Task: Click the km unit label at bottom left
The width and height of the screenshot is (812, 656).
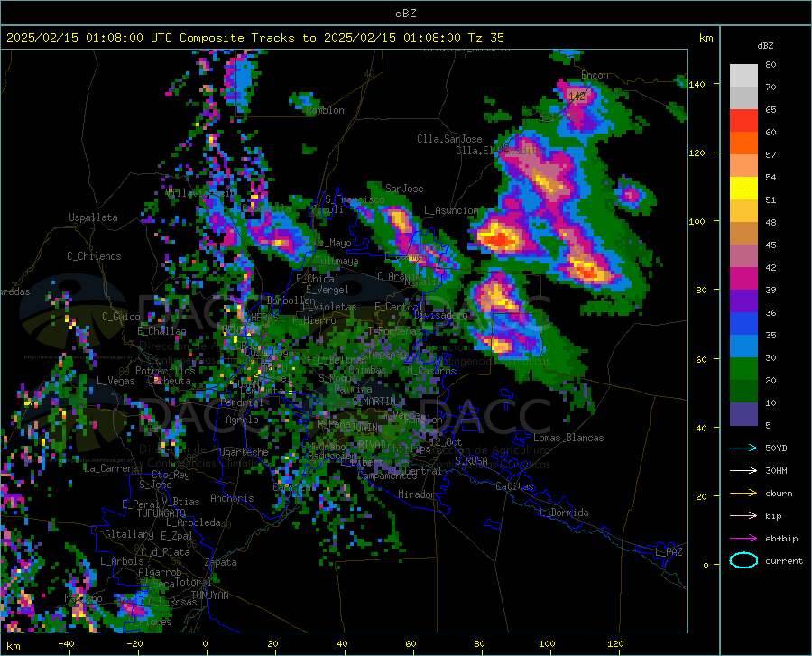Action: point(13,646)
